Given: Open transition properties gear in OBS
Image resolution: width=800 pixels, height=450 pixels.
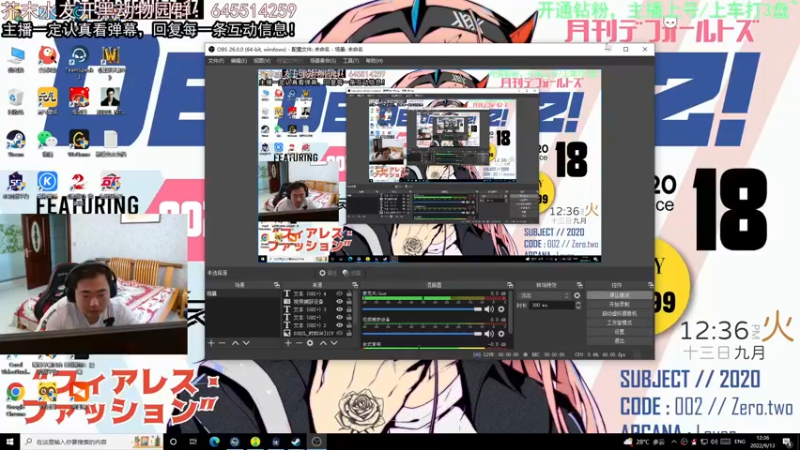Looking at the screenshot, I should tap(577, 295).
